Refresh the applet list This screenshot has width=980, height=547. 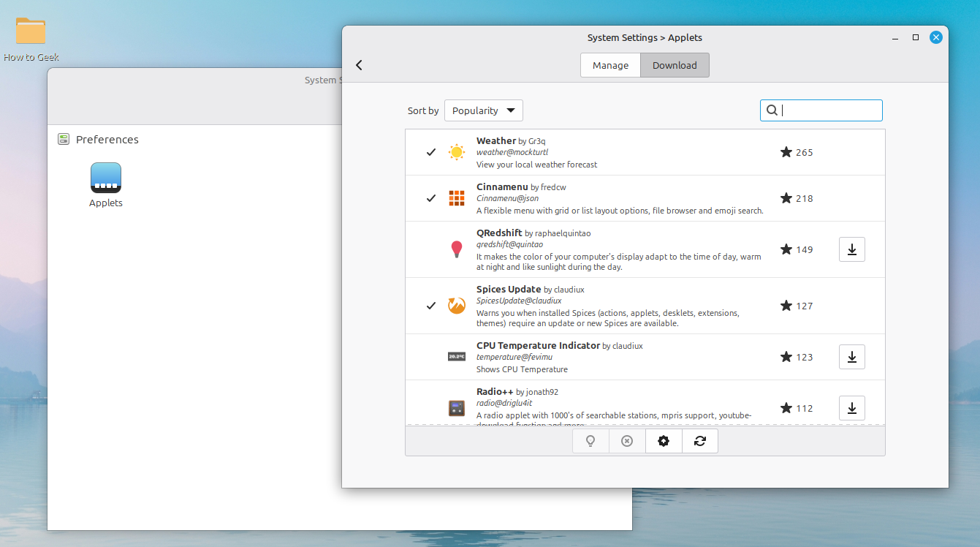click(x=700, y=441)
